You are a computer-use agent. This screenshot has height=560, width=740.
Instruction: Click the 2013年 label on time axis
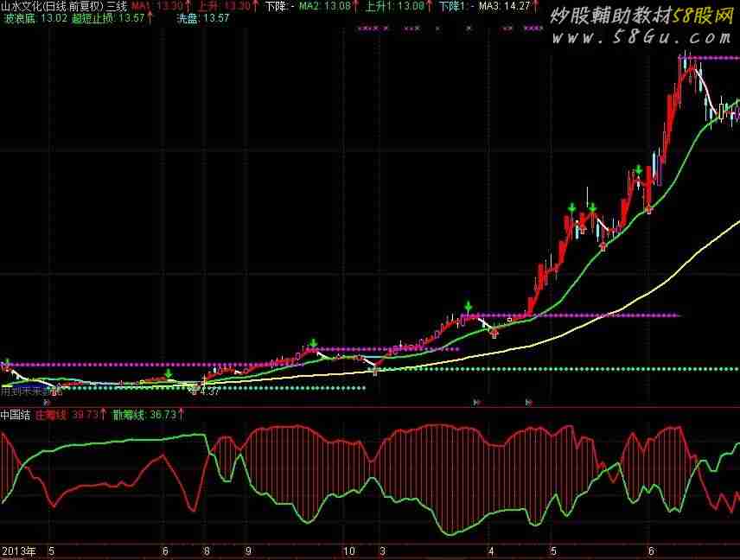click(17, 550)
